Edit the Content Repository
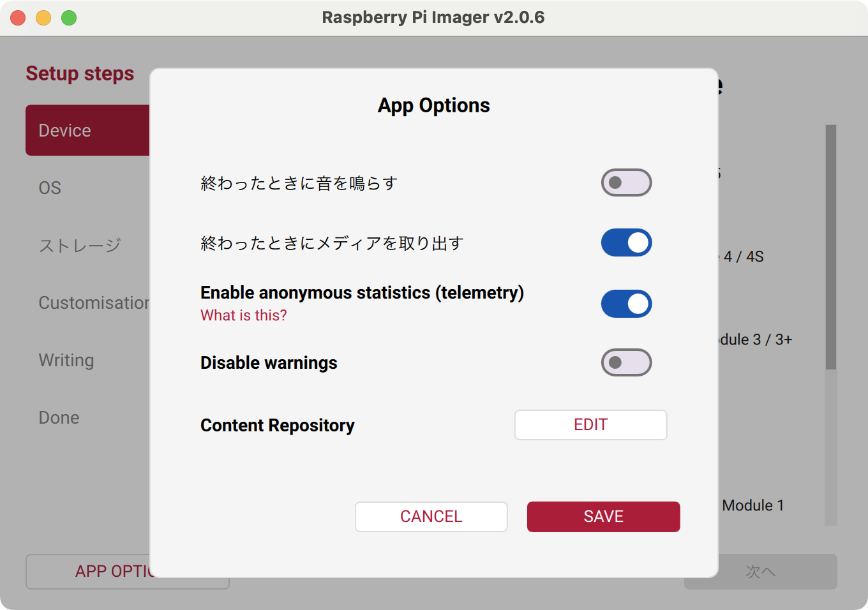 pyautogui.click(x=591, y=425)
